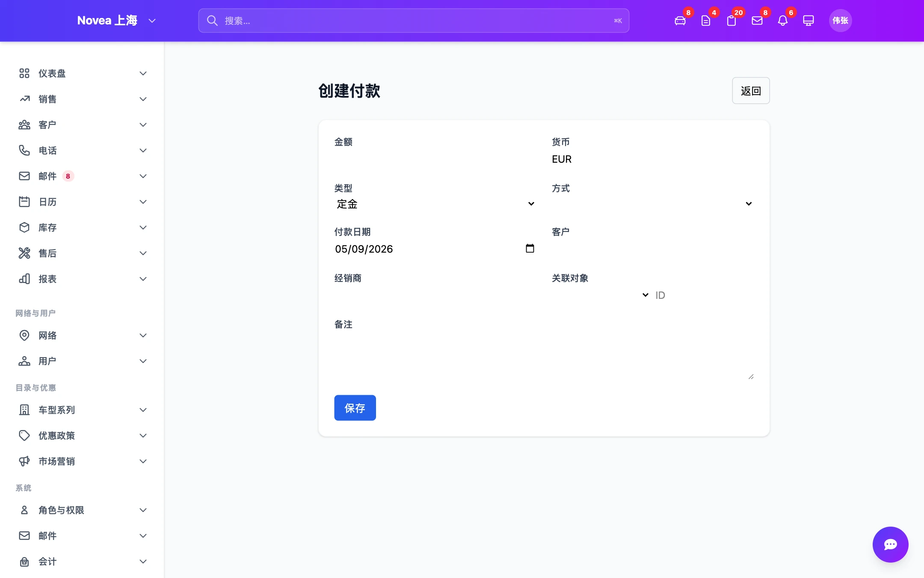924x578 pixels.
Task: Open the notifications bell icon
Action: (x=783, y=21)
